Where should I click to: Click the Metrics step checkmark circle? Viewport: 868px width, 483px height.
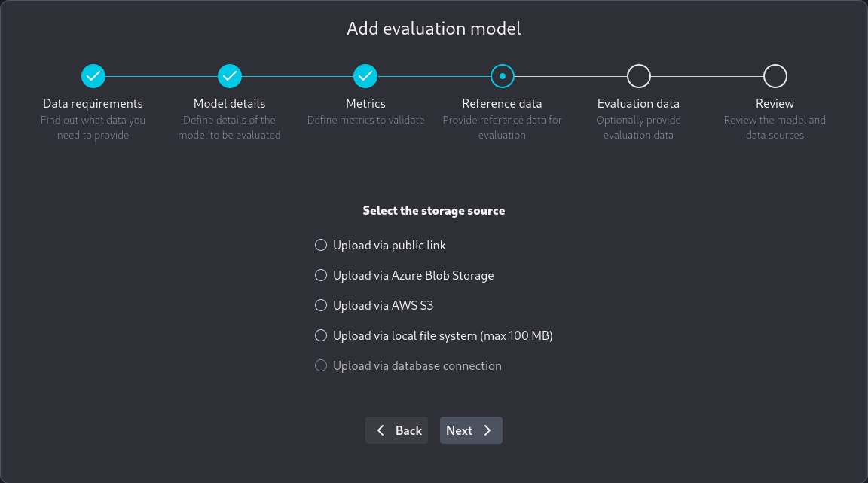coord(365,76)
